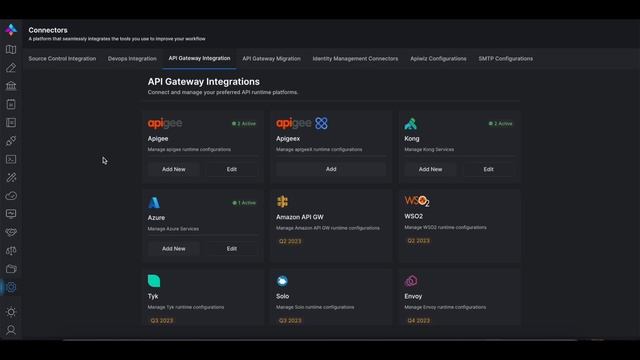Screen dimensions: 640x360
Task: Click 'Manage Kong Services' description
Action: [429, 149]
